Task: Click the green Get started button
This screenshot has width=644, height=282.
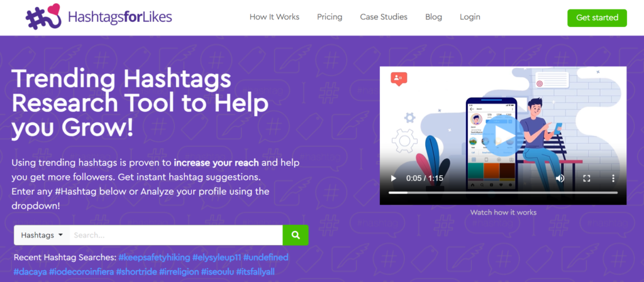Action: [597, 18]
